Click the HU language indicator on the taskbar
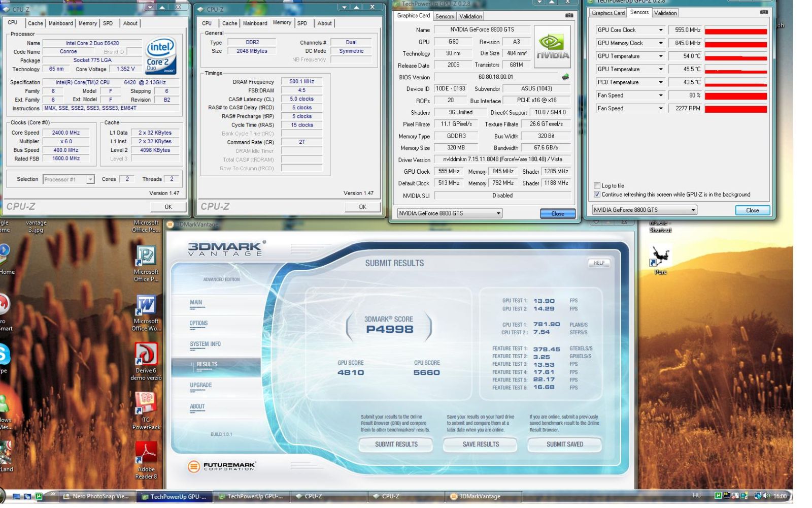This screenshot has width=812, height=508. 696,495
